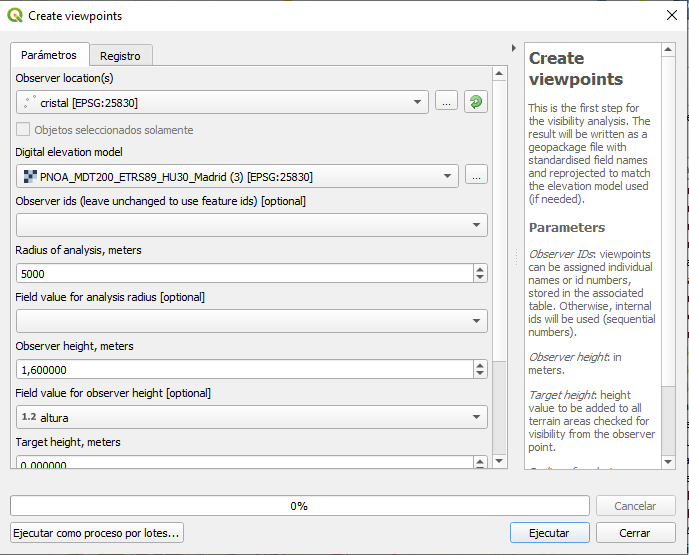Open Field value for analysis radius dropdown

251,321
